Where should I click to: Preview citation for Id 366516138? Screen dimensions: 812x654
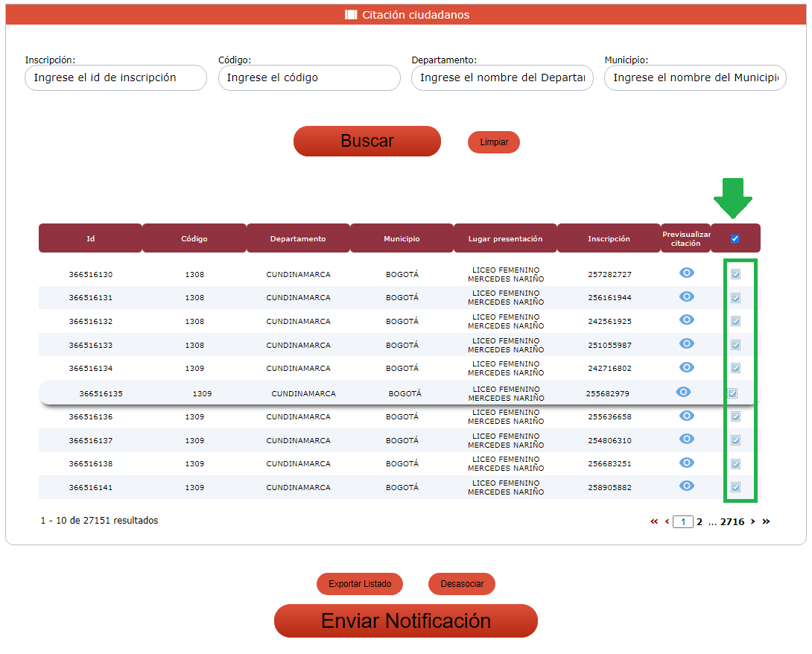click(687, 463)
